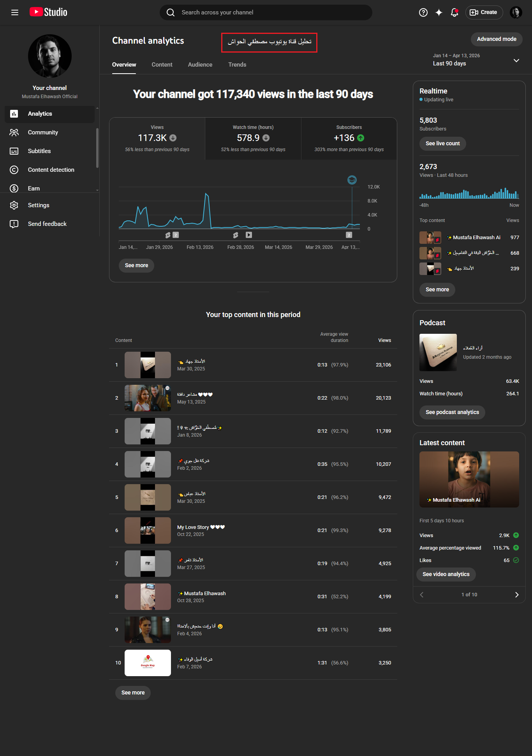Click See live count button
The image size is (532, 756).
(442, 143)
